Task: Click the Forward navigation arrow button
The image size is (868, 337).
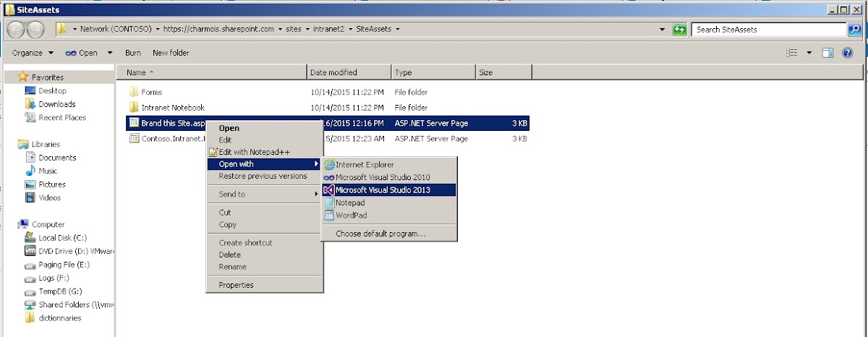Action: [x=35, y=30]
